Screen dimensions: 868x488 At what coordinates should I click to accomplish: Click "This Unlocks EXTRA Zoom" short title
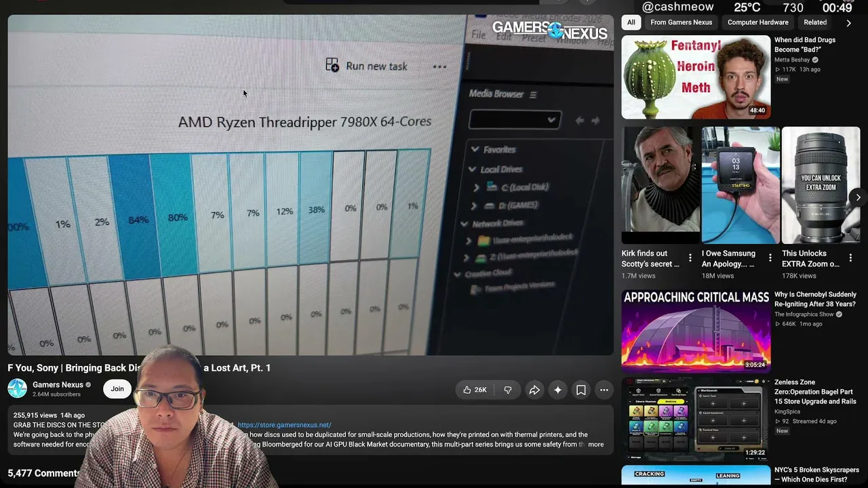(810, 259)
